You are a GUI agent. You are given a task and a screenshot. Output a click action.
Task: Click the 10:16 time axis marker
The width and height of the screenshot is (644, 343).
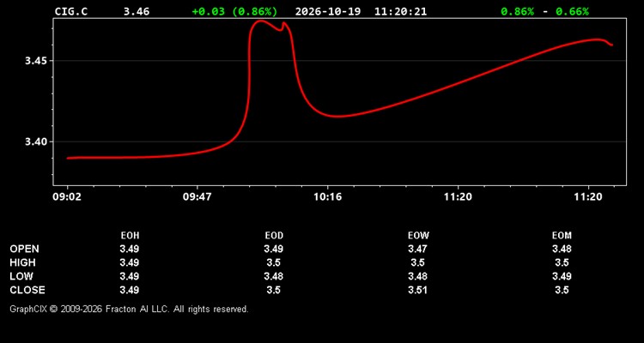[327, 197]
